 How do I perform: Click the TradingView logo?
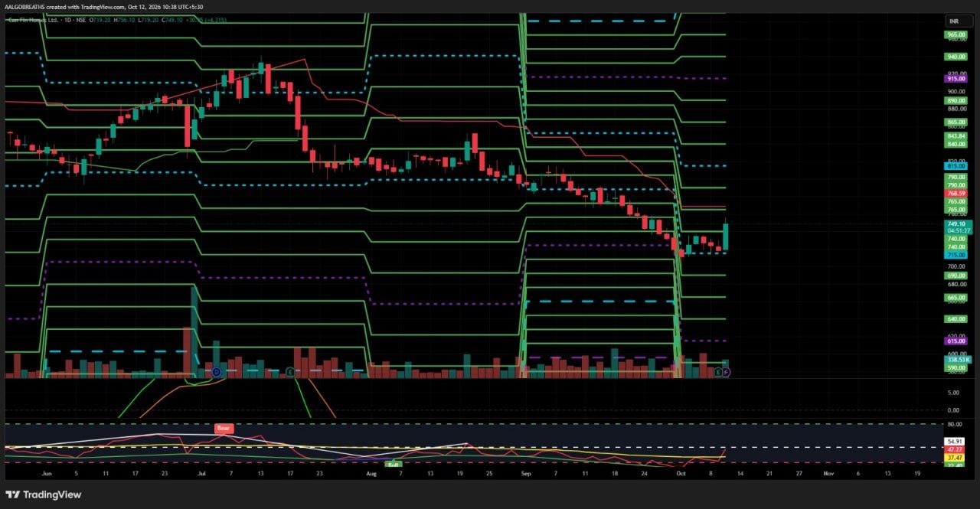coord(43,494)
